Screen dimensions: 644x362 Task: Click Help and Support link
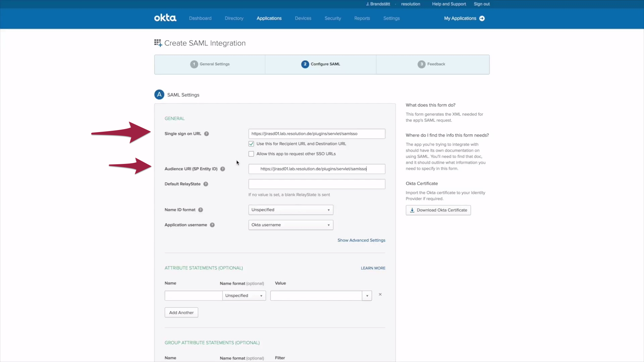(449, 4)
